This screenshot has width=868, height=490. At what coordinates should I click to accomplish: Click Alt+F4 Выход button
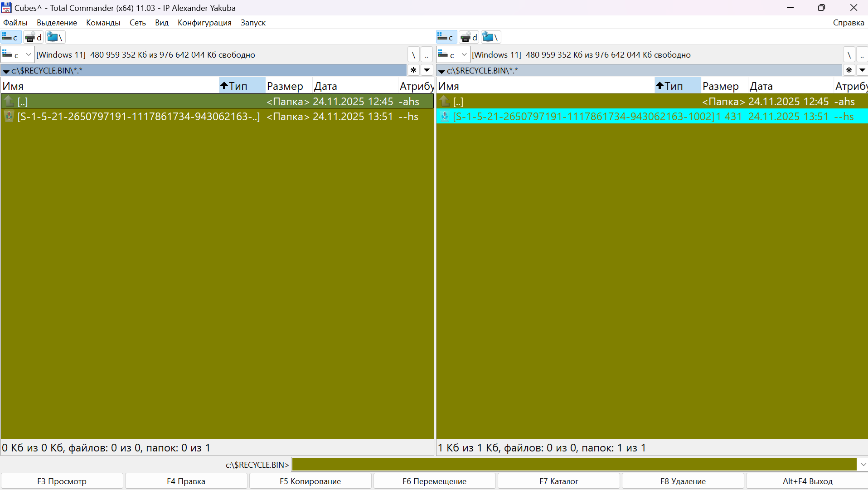click(x=807, y=481)
